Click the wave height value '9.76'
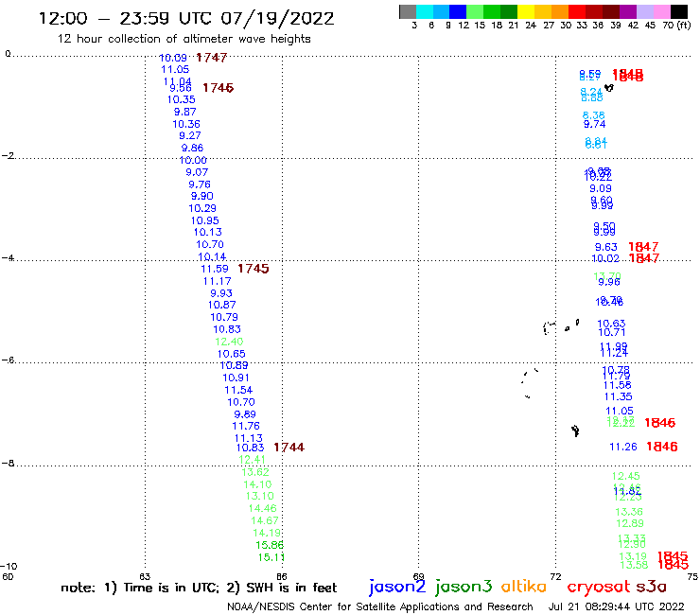The width and height of the screenshot is (700, 615). pos(200,184)
